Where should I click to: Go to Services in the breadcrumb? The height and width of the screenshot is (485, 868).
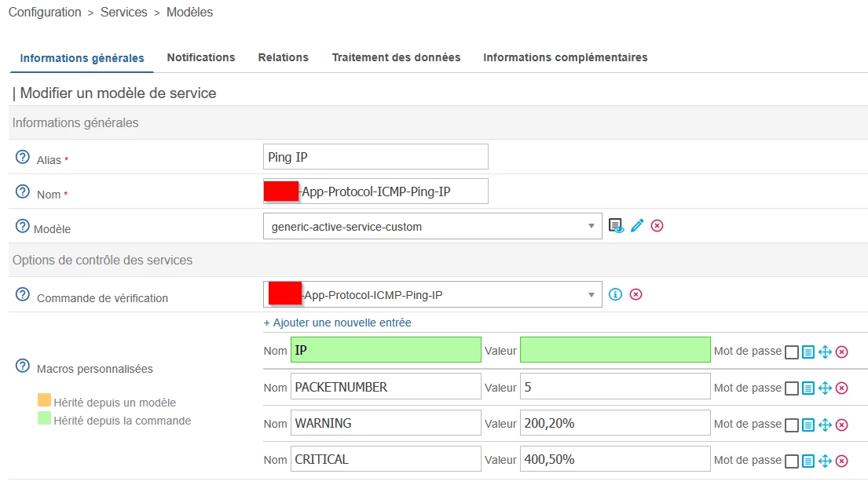pyautogui.click(x=124, y=12)
